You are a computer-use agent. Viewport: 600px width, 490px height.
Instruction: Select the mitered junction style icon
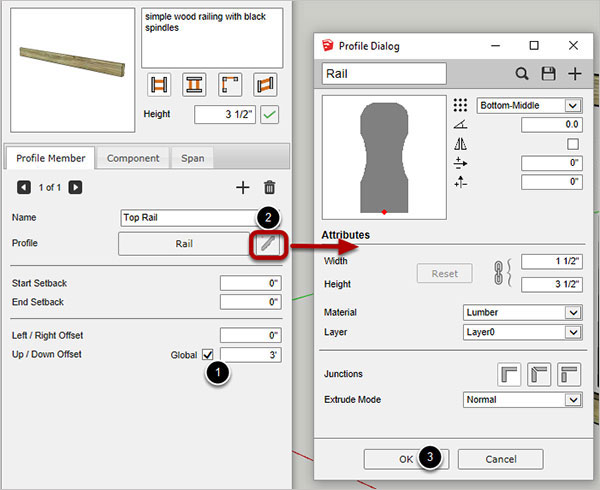coord(540,374)
